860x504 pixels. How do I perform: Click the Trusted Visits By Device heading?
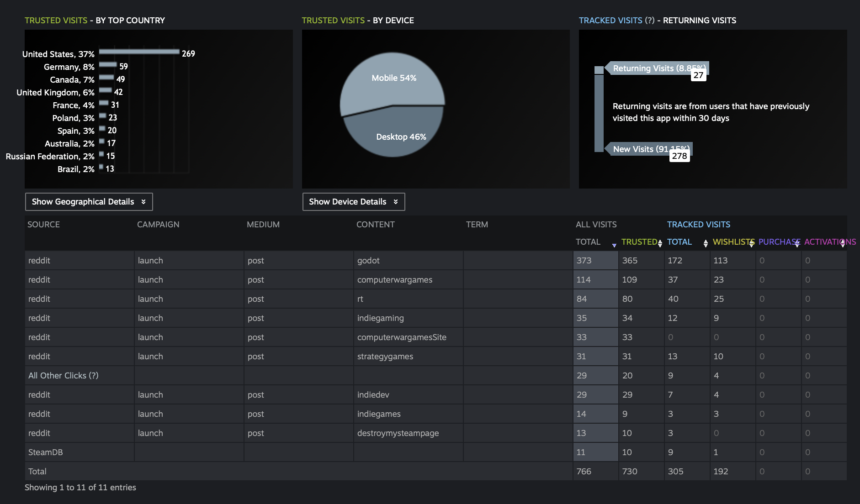(x=358, y=21)
